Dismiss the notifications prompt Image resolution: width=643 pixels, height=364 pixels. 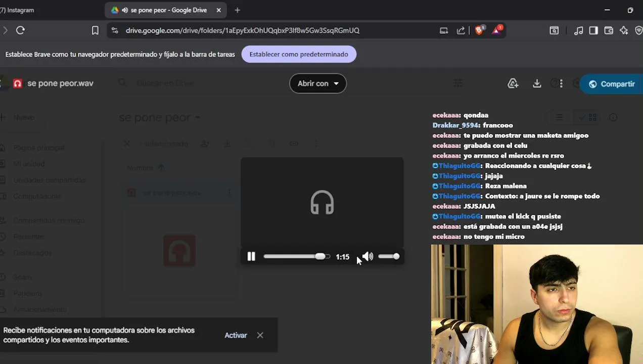click(260, 335)
